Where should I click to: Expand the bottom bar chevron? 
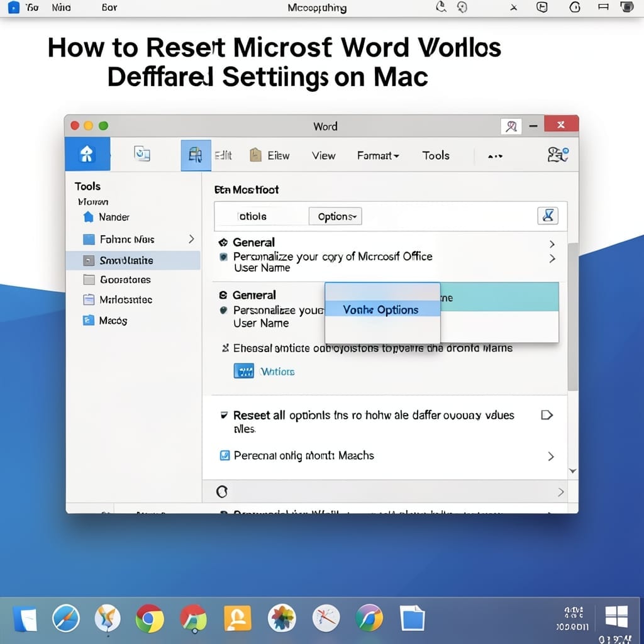pyautogui.click(x=560, y=492)
